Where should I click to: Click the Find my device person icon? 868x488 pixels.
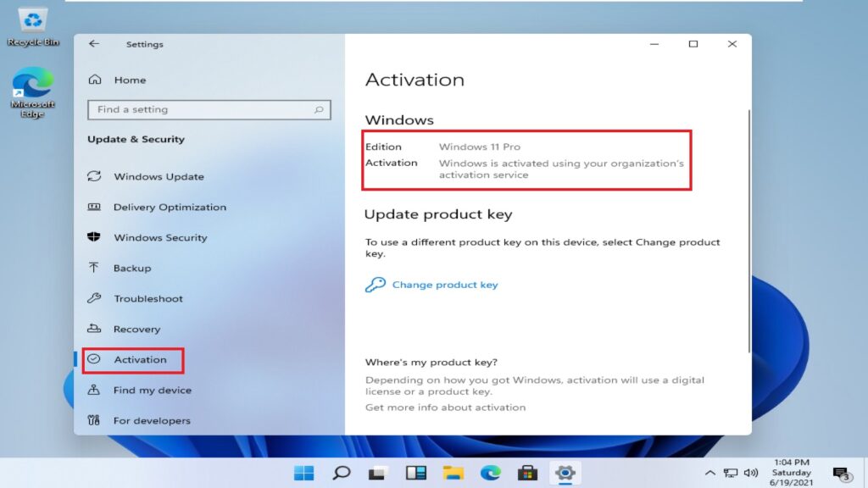[x=94, y=390]
